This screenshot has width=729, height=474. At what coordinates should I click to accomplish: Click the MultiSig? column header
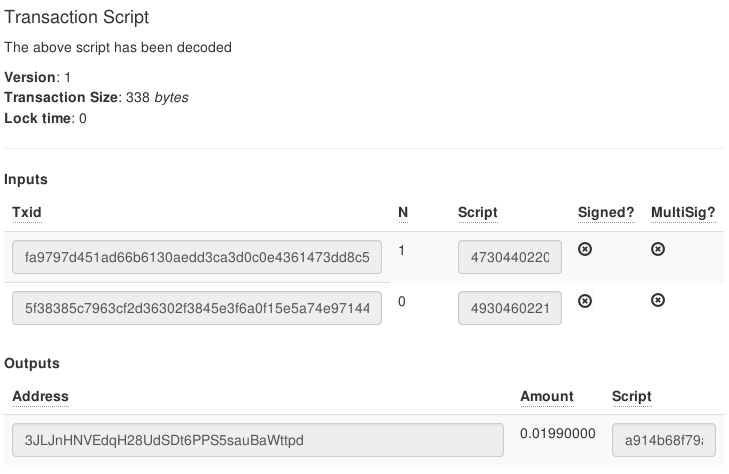point(681,213)
